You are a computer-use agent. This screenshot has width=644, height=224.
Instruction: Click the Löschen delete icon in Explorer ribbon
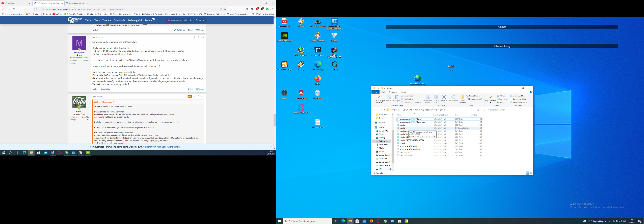pyautogui.click(x=444, y=97)
